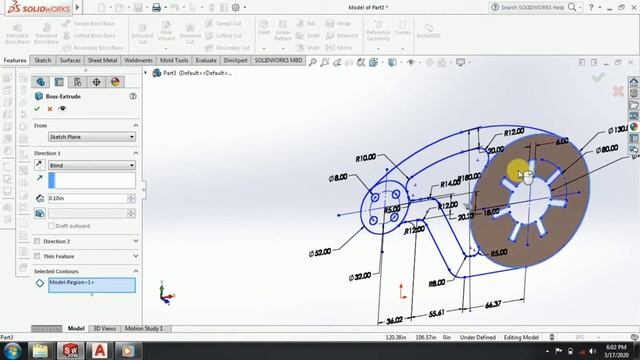Toggle detailed preview eye icon

(62, 109)
